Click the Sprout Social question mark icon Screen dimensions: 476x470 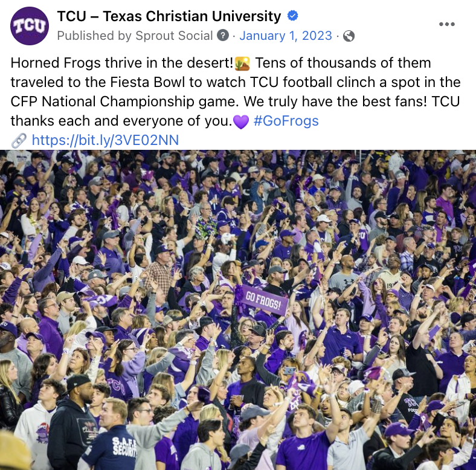(x=223, y=36)
